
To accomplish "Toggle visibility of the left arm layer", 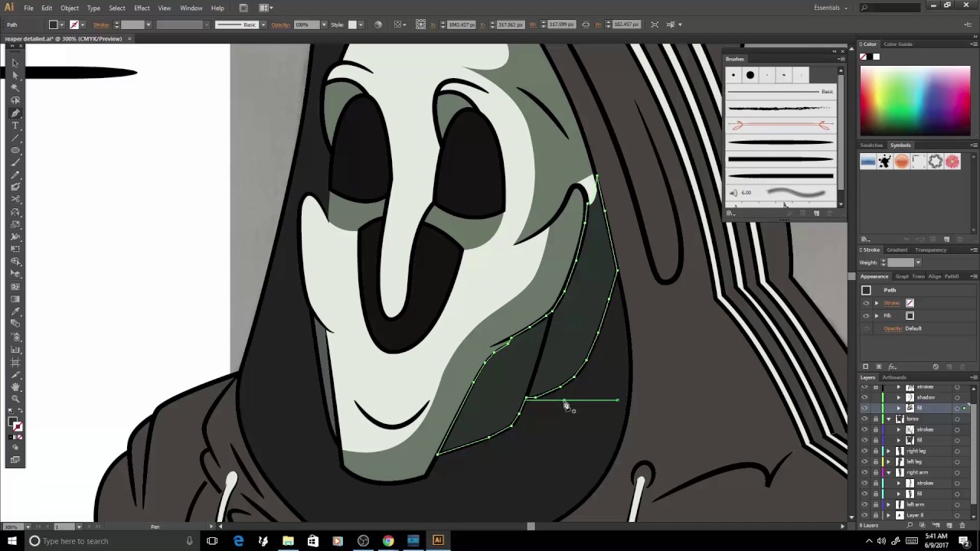I will pos(865,504).
